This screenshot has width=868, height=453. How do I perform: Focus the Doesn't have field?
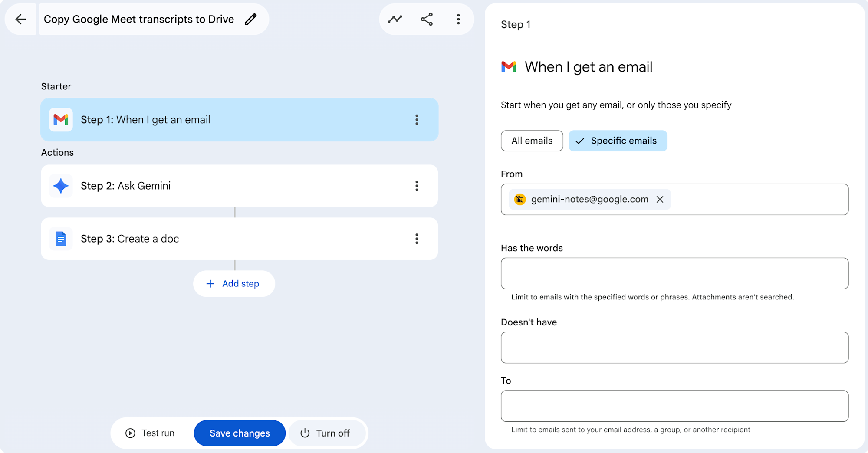675,348
